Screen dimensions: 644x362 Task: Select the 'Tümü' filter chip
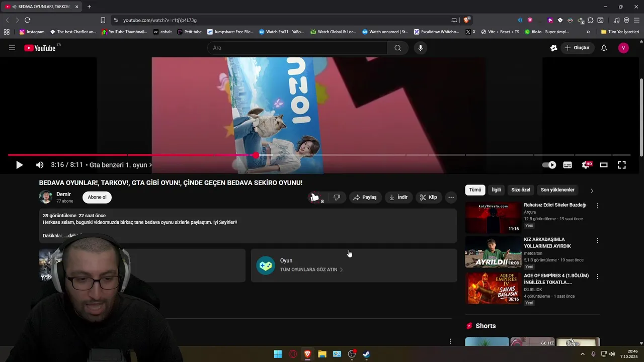tap(475, 190)
